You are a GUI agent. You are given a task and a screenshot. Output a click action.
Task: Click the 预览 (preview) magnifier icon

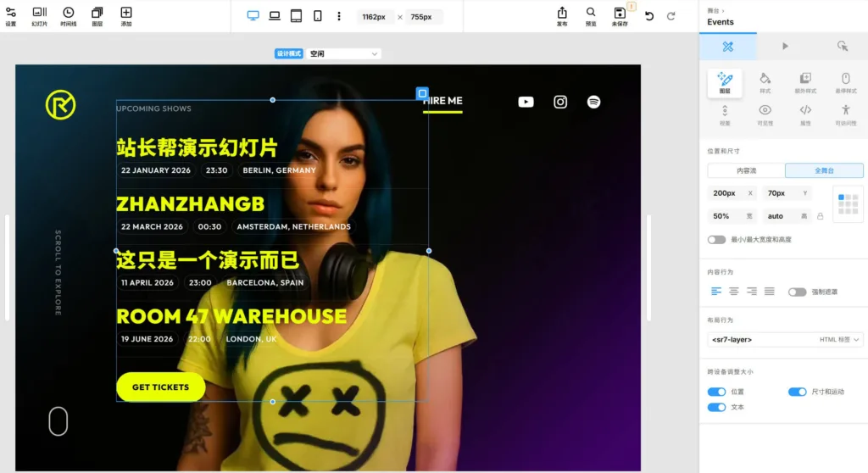tap(591, 16)
